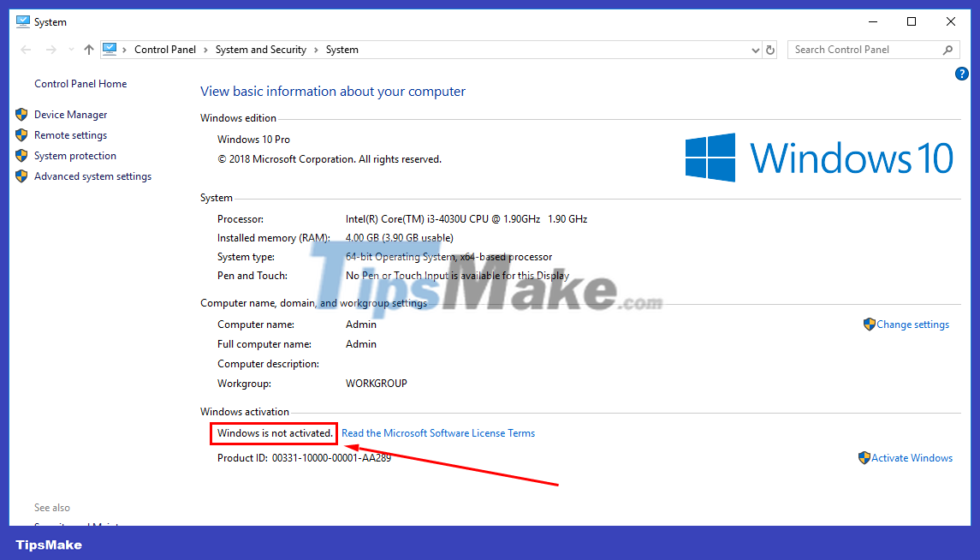Click the Help question mark icon
980x560 pixels.
[961, 74]
